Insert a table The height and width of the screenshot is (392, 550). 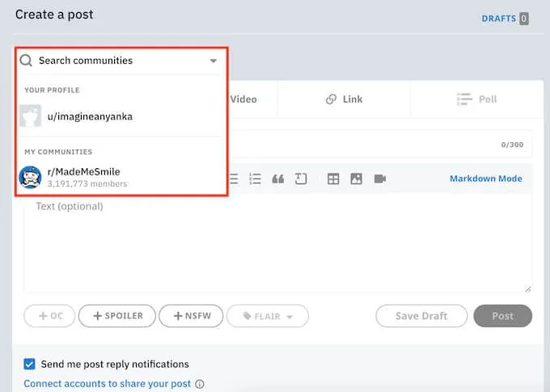pyautogui.click(x=333, y=179)
